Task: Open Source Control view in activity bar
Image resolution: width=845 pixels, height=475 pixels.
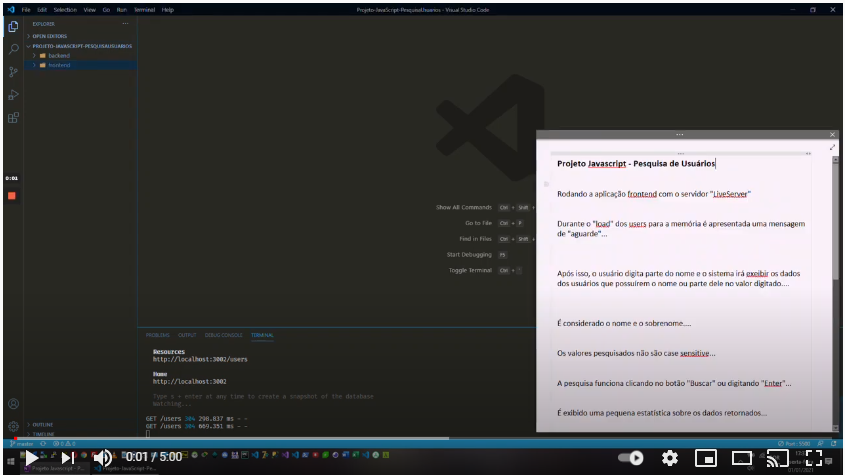Action: click(x=13, y=72)
